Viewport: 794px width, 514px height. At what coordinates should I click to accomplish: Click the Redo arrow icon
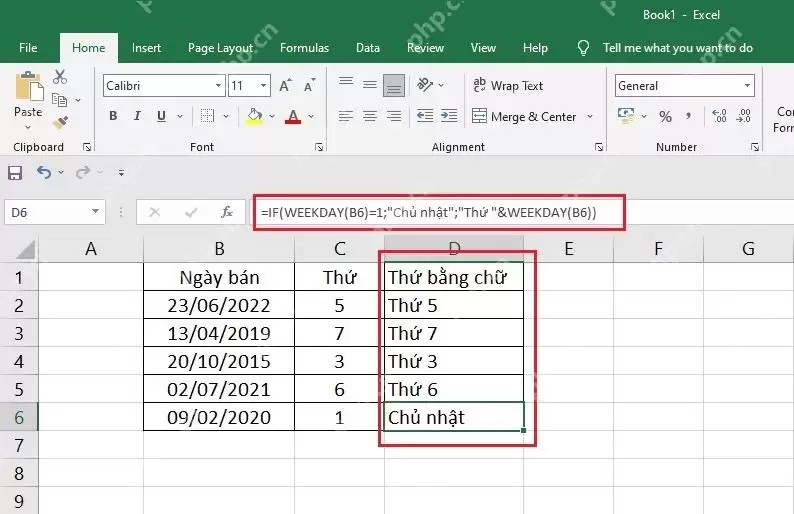coord(83,173)
